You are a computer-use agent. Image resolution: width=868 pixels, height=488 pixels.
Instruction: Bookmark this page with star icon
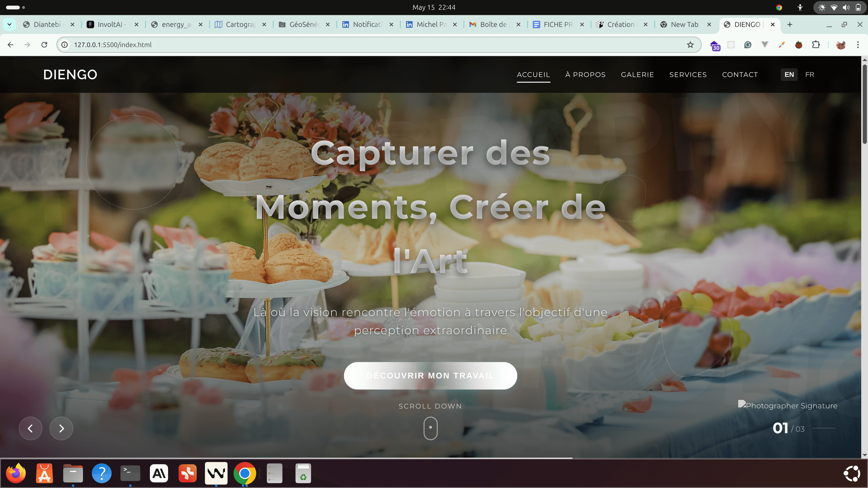pyautogui.click(x=690, y=45)
